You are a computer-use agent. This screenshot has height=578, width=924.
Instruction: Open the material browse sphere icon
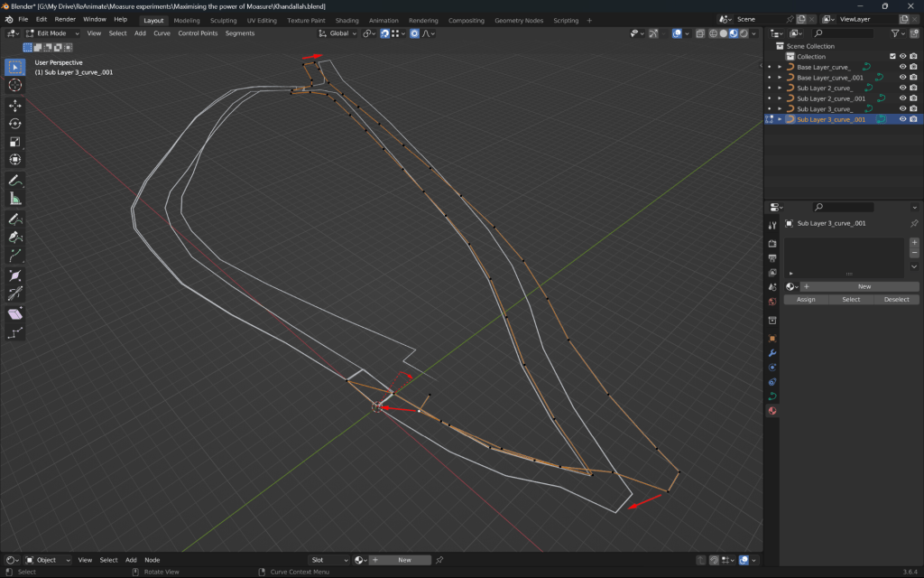pos(790,286)
